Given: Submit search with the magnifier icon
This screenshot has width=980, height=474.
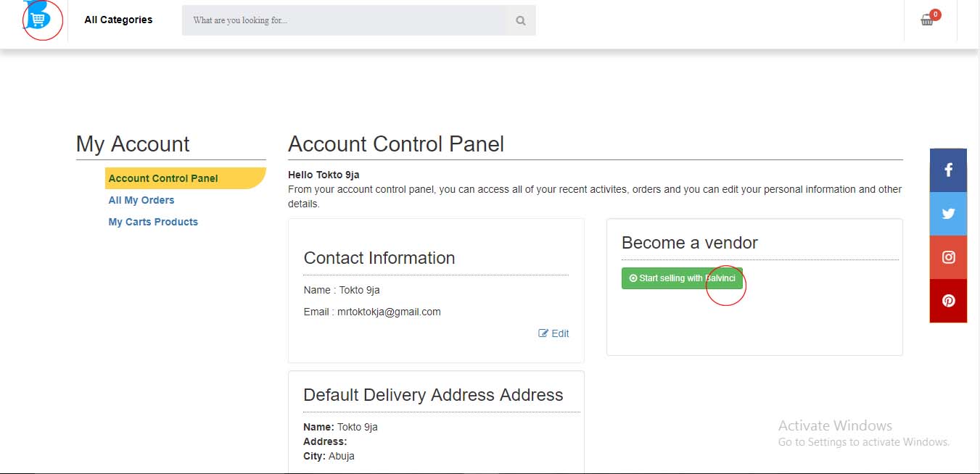Looking at the screenshot, I should click(521, 20).
